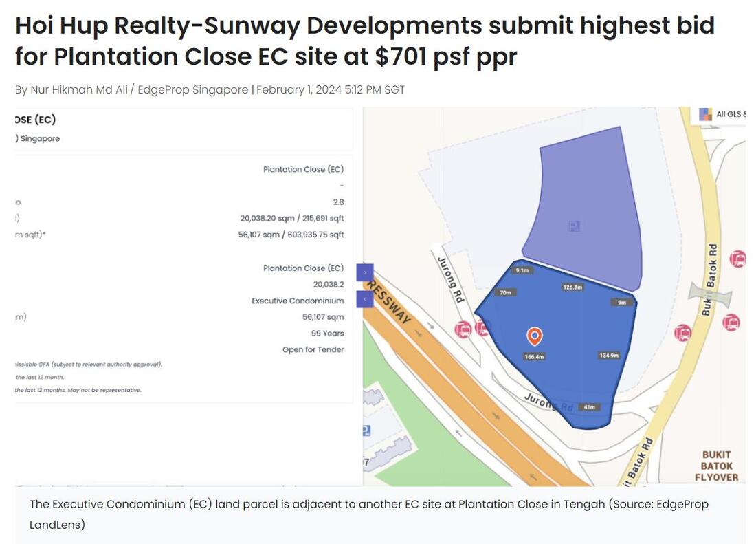Image resolution: width=756 pixels, height=544 pixels.
Task: Click the 70m boundary length label
Action: 505,292
